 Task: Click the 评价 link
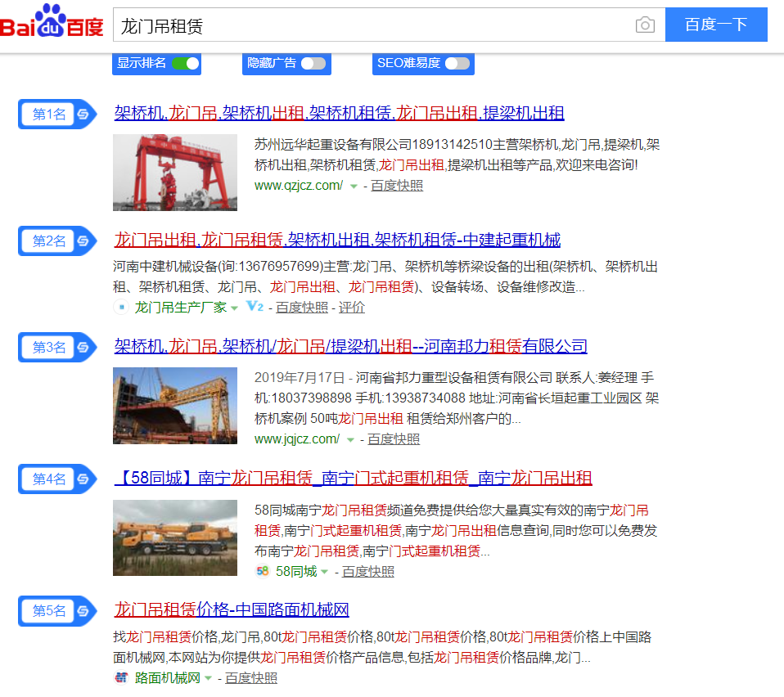(352, 308)
